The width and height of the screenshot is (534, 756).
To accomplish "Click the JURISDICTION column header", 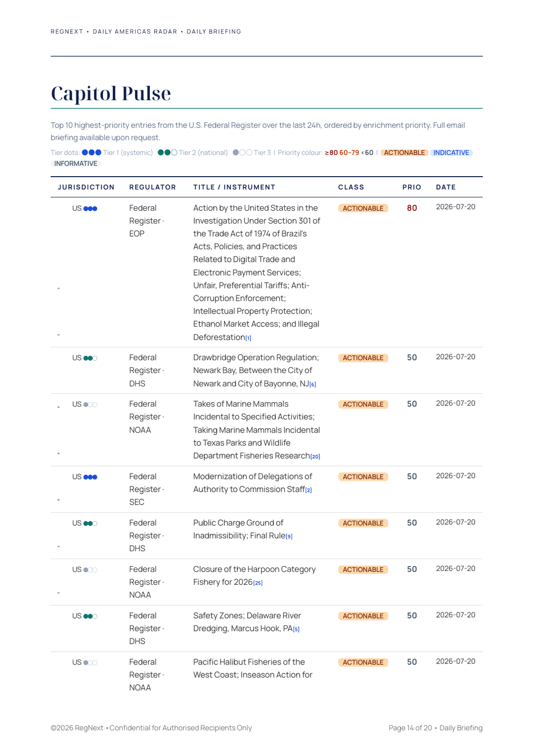I will pos(86,187).
